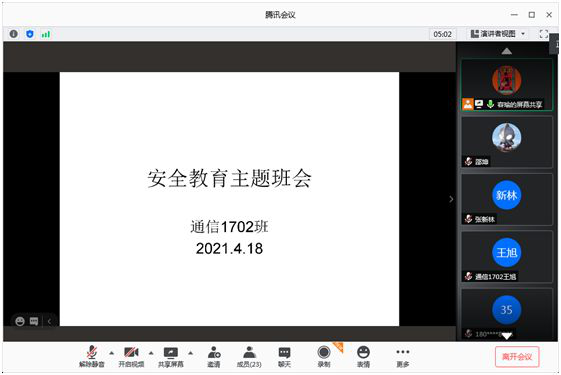Open the members (23) list
The width and height of the screenshot is (561, 375).
point(249,357)
